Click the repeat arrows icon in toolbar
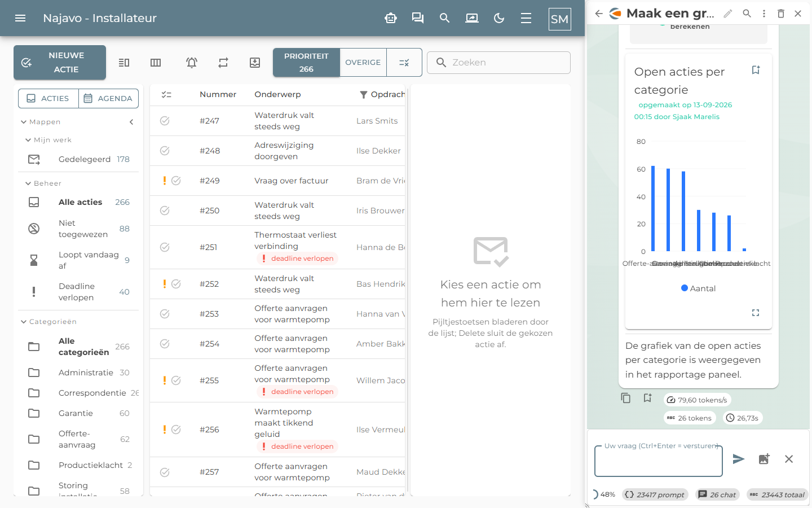812x508 pixels. (x=223, y=63)
